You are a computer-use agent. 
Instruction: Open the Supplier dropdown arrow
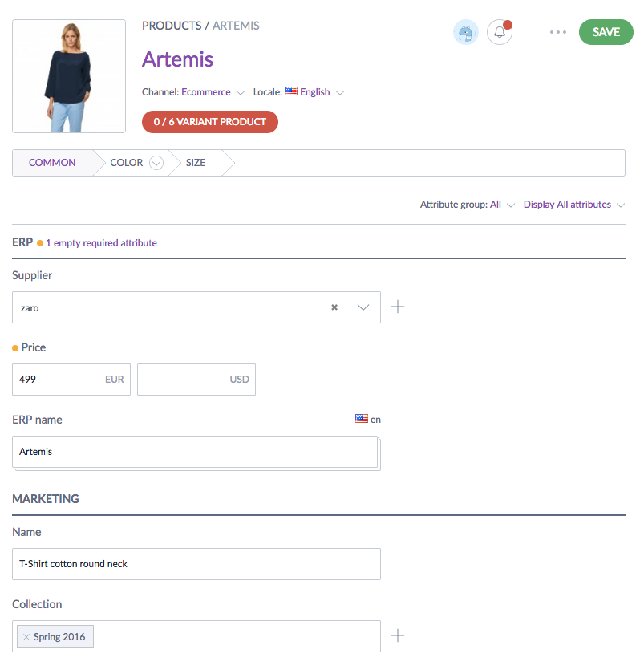pyautogui.click(x=363, y=307)
